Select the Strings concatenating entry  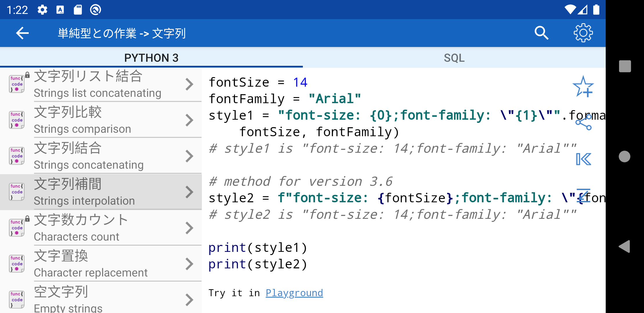tap(101, 156)
